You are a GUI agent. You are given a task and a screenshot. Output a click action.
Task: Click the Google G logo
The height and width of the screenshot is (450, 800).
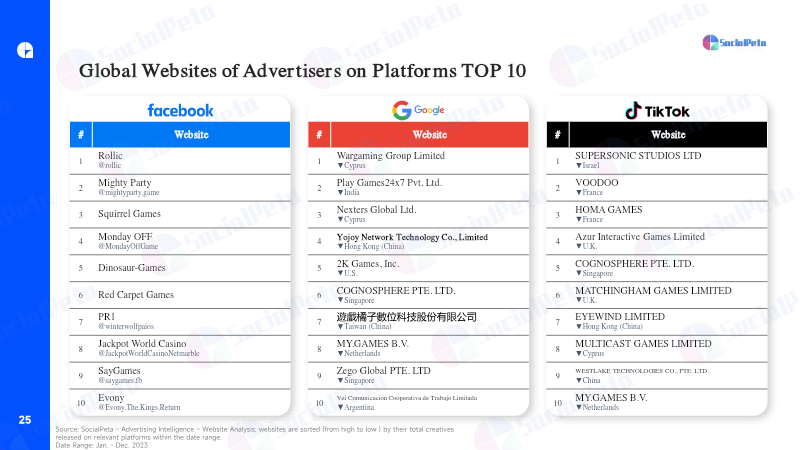(x=402, y=110)
